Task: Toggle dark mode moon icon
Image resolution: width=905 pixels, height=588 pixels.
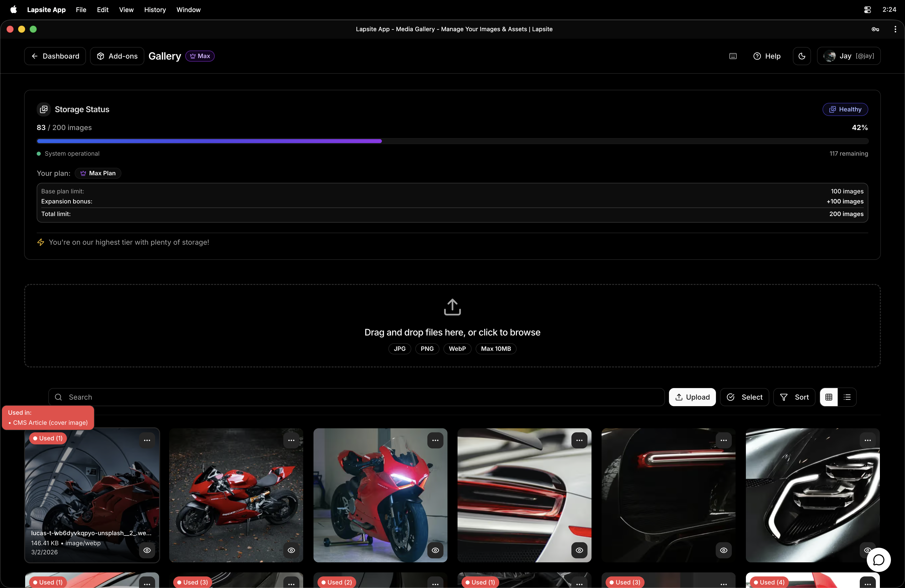Action: coord(802,56)
